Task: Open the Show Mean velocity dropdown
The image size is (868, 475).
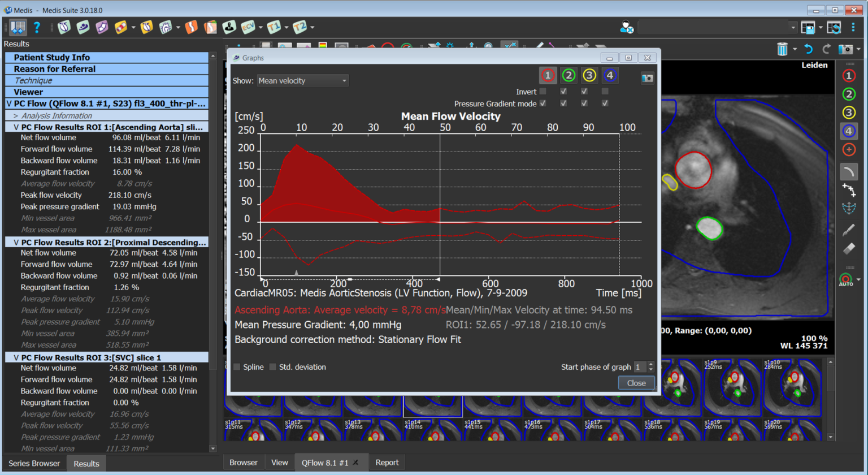Action: (302, 81)
